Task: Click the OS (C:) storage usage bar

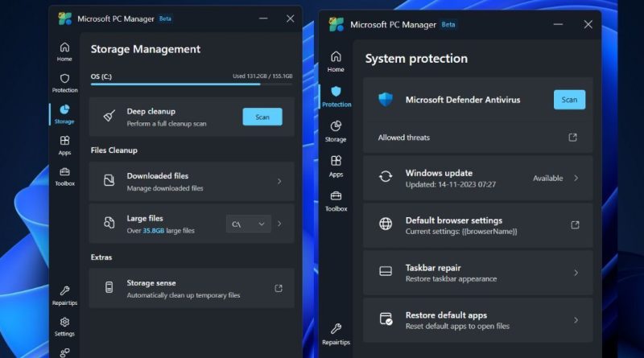Action: [x=192, y=84]
